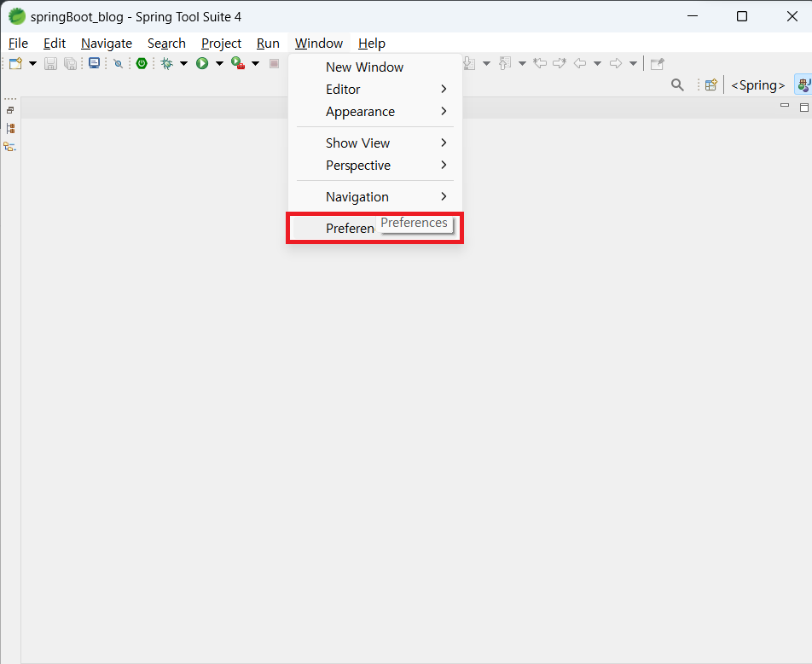Open the Search menu
This screenshot has width=812, height=664.
(166, 43)
